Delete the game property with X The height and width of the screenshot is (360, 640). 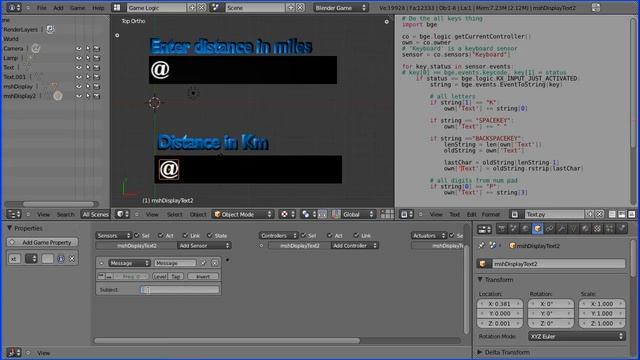[72, 258]
